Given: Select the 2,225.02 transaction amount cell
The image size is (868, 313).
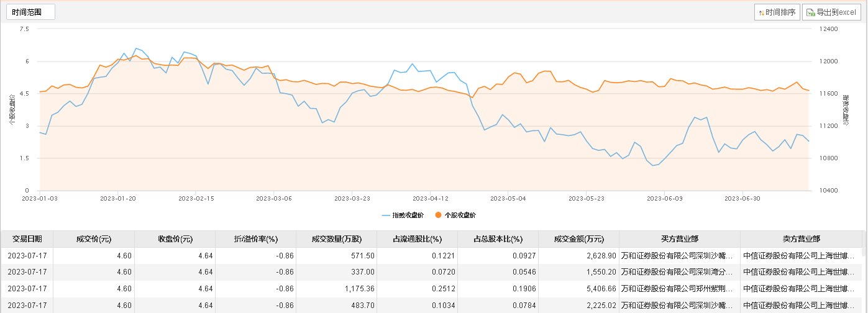Looking at the screenshot, I should [578, 306].
